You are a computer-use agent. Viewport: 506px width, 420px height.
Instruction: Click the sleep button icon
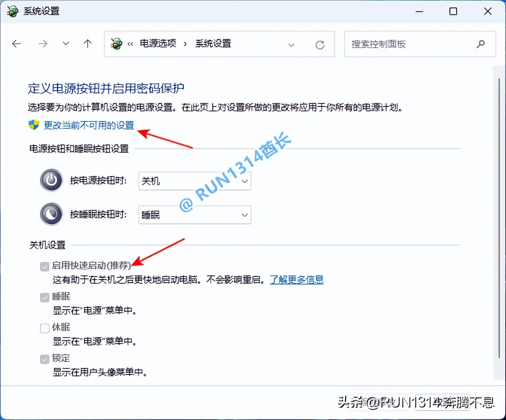tap(51, 214)
